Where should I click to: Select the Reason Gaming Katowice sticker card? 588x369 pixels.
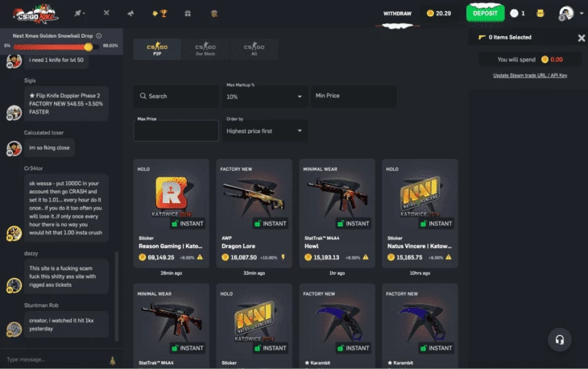coord(171,213)
